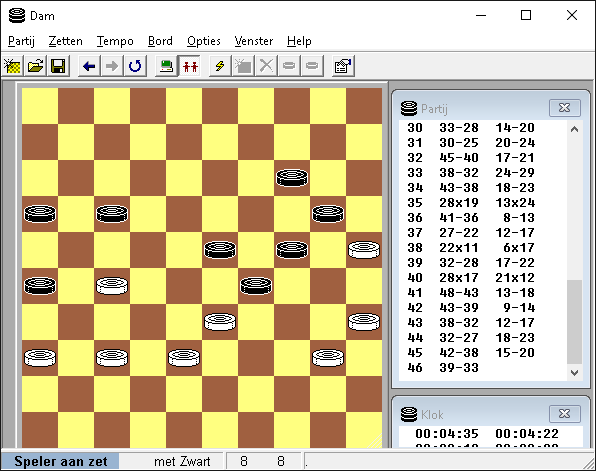Viewport: 596px width, 471px height.
Task: Open the Opties dropdown menu
Action: tap(204, 41)
